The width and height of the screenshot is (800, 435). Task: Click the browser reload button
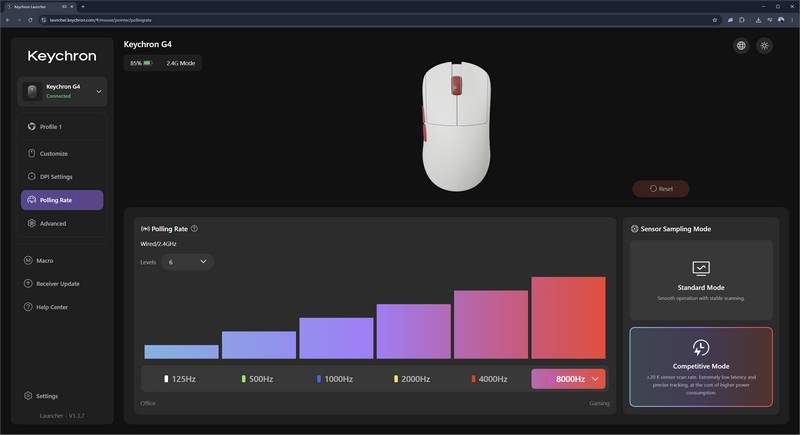click(30, 20)
